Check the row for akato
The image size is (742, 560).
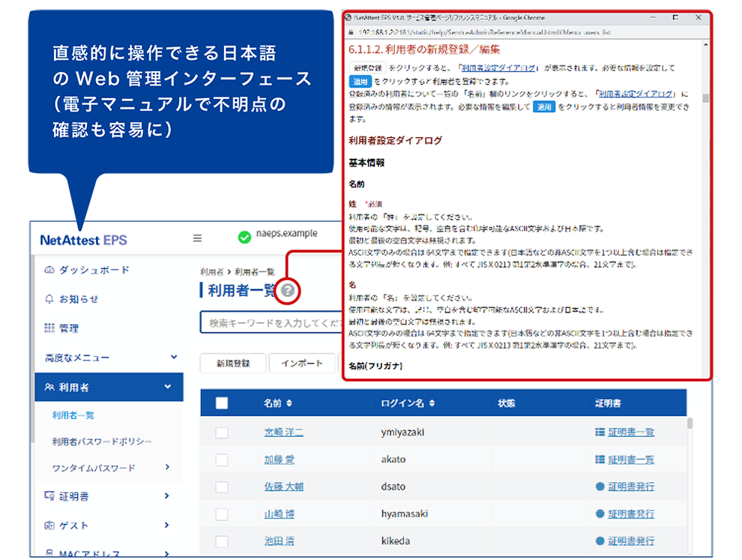[221, 460]
